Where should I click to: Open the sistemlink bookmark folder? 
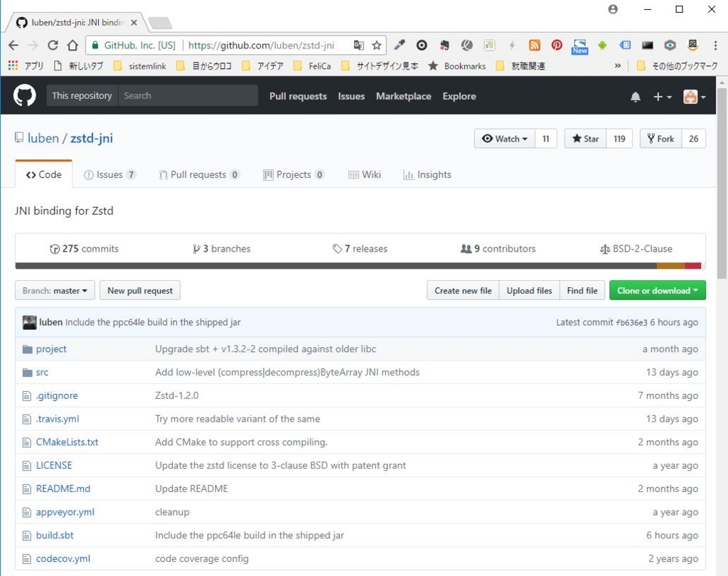(139, 66)
